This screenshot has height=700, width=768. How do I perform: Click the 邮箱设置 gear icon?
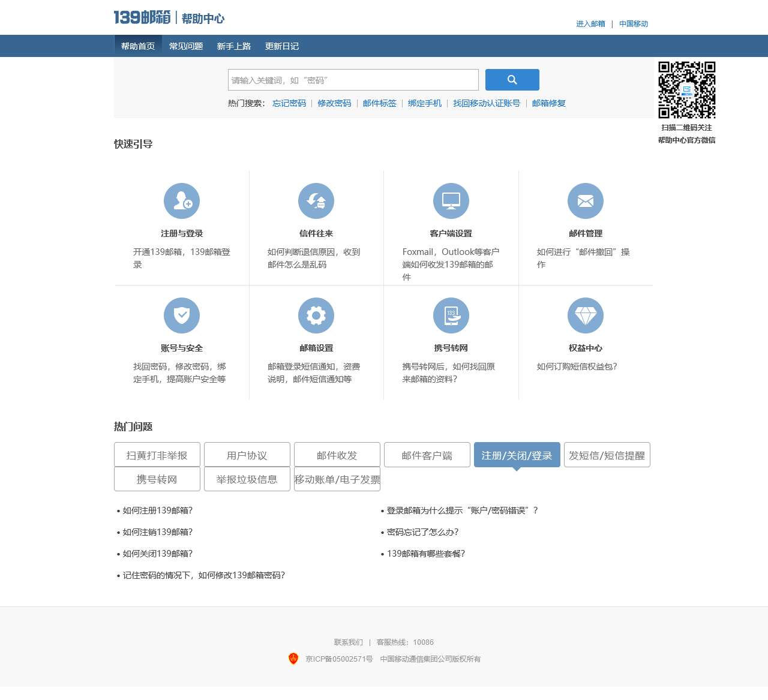tap(316, 316)
